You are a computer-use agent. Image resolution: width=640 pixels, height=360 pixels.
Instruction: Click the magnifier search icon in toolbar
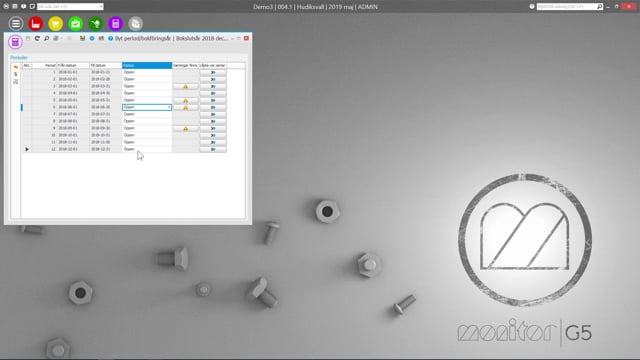tap(47, 38)
